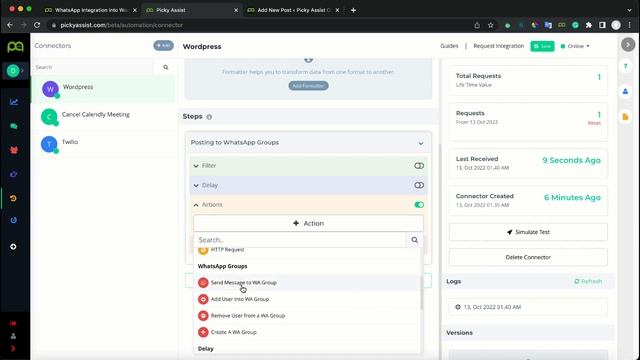Click the Add Formatter button
640x360 pixels.
[x=308, y=86]
